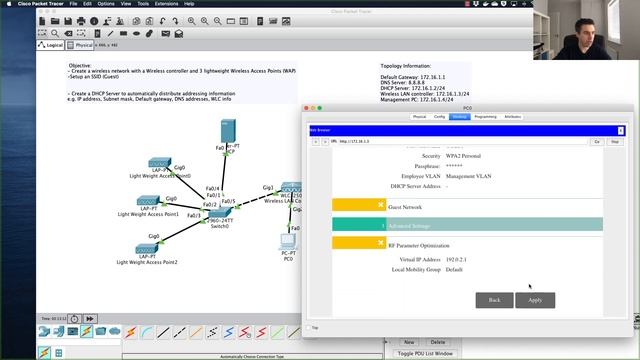
Task: Select the Switch0 device on canvas
Action: coord(220,212)
